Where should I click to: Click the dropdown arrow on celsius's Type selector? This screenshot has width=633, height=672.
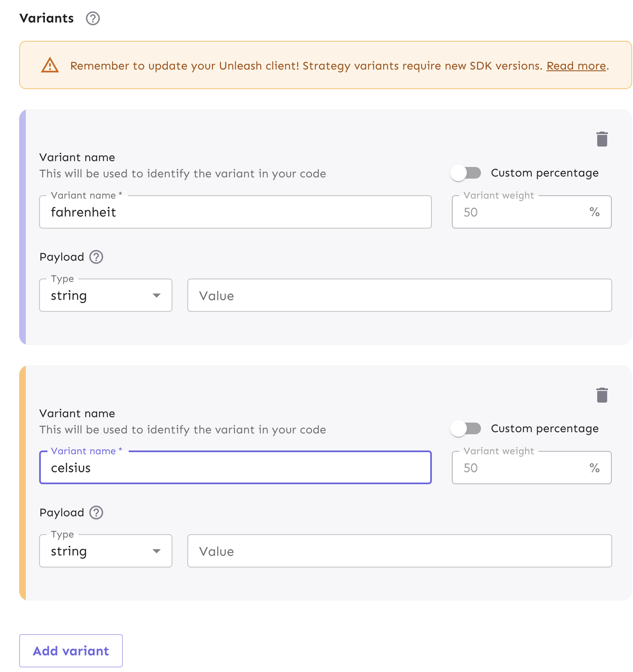tap(157, 551)
